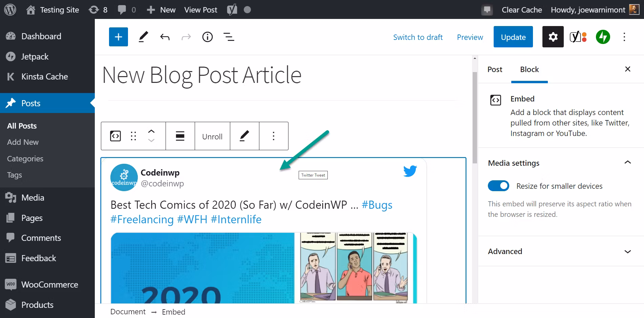Click the Embed block transform icon in toolbar

click(115, 136)
